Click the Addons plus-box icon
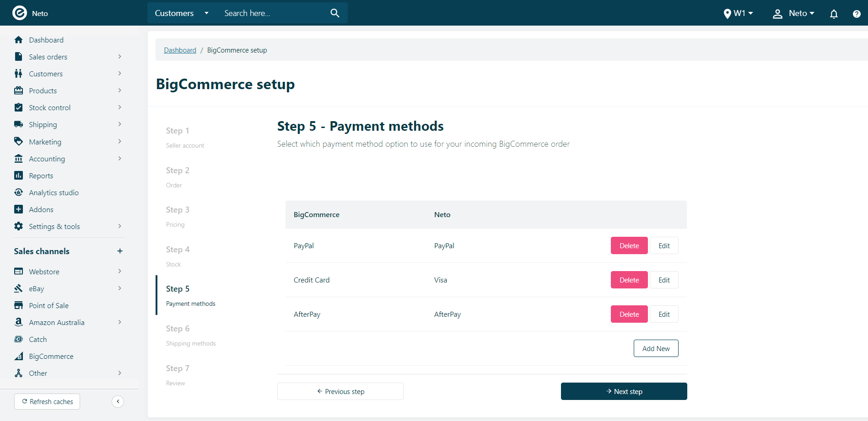The image size is (868, 421). tap(19, 209)
